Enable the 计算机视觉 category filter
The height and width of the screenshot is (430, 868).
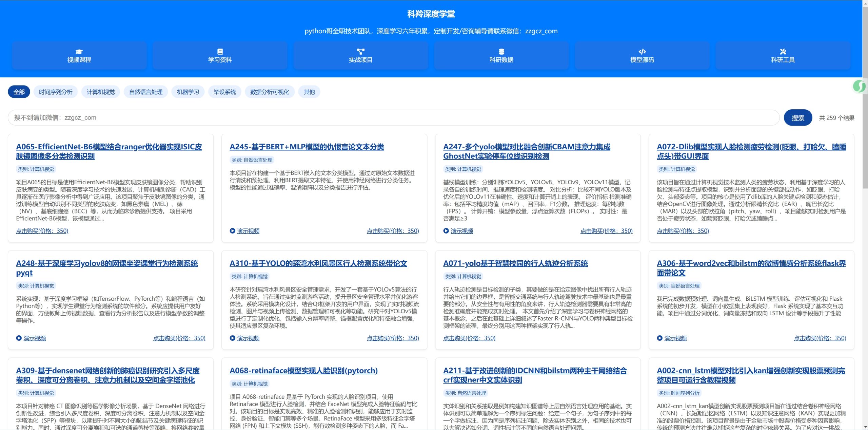[x=100, y=92]
